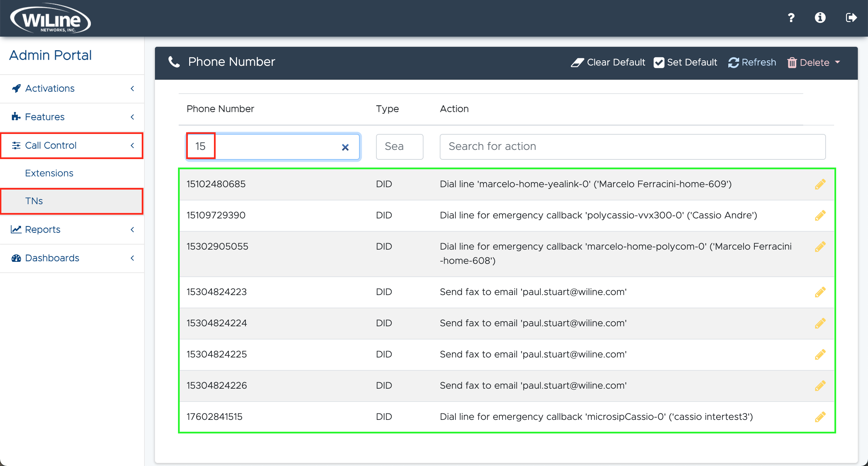Click the Clear Default button label
This screenshot has width=868, height=466.
[616, 62]
